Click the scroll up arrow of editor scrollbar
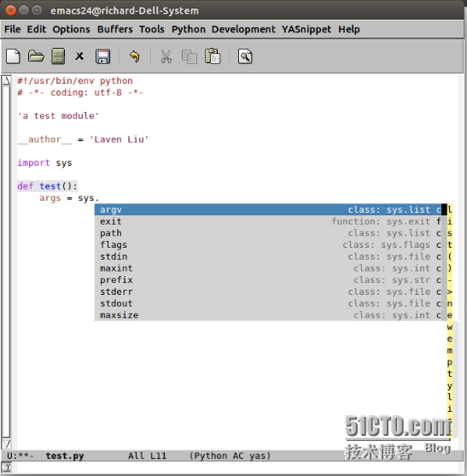Image resolution: width=467 pixels, height=476 pixels. [6, 80]
